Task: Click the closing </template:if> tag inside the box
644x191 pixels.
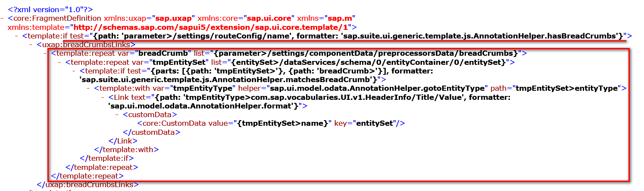Action: pos(107,159)
